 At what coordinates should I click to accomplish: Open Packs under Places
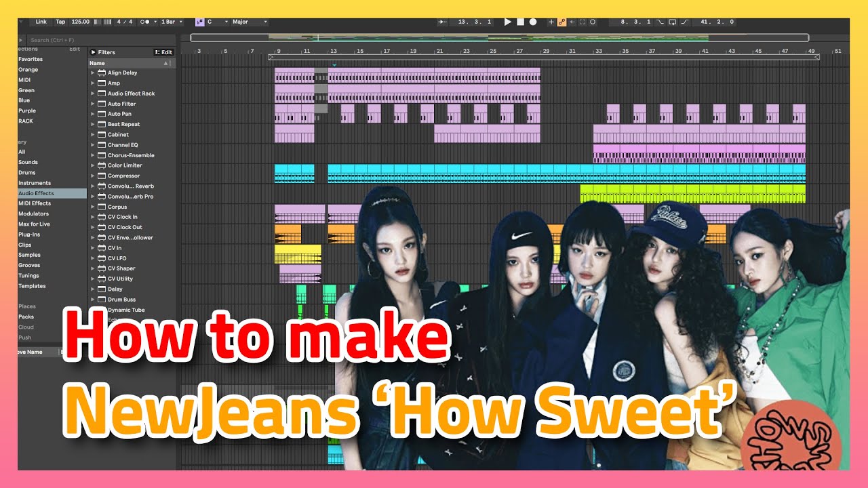coord(26,317)
